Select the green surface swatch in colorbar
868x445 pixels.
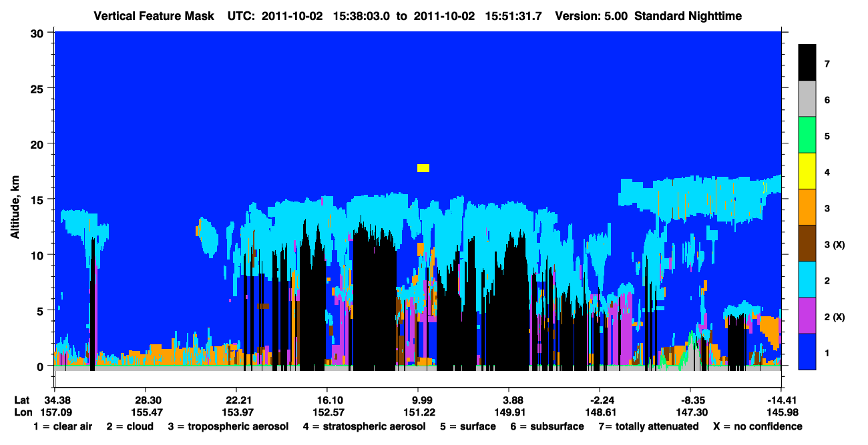[807, 135]
